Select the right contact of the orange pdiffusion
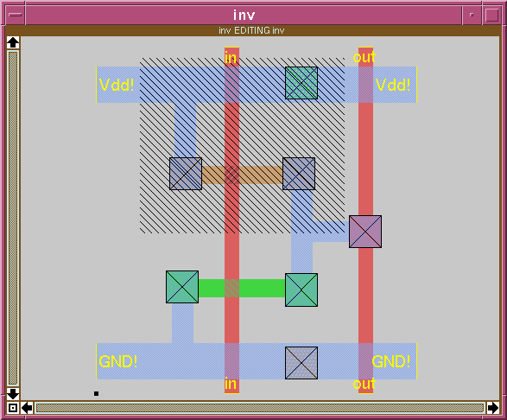 pos(299,174)
